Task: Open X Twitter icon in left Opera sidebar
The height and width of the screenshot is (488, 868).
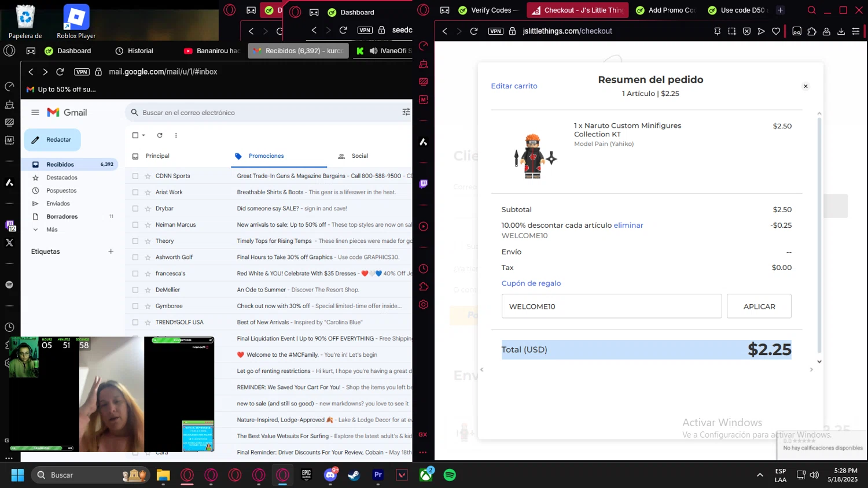Action: 9,243
